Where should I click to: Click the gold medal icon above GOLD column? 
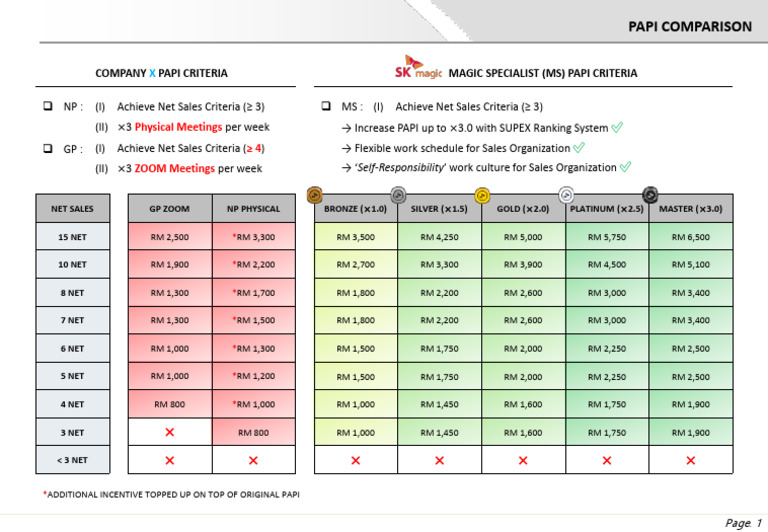(x=482, y=195)
